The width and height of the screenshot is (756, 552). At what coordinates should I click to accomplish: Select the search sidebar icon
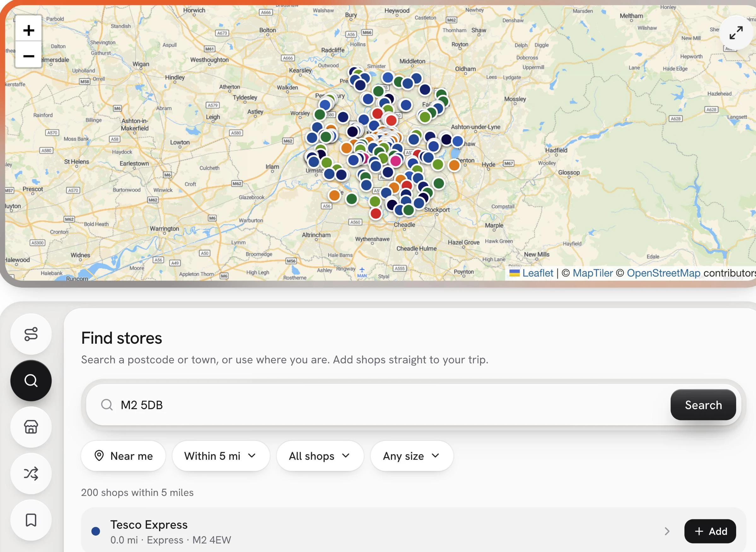[31, 381]
